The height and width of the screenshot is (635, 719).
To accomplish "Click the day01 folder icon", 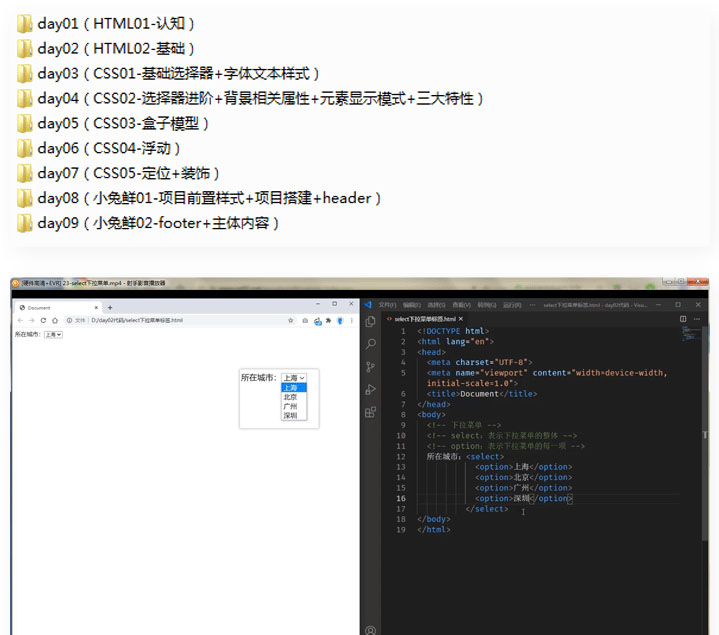I will (24, 23).
